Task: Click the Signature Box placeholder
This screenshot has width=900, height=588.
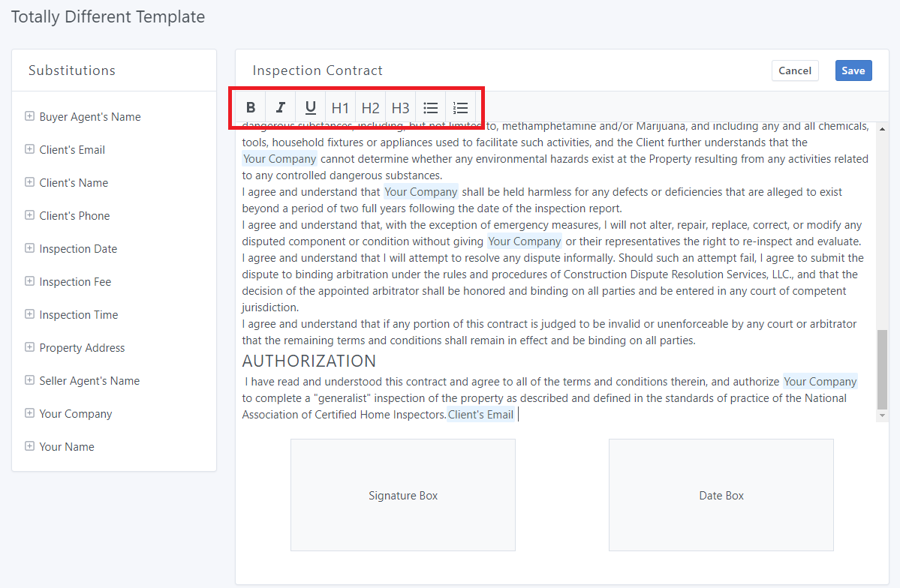Action: click(403, 495)
